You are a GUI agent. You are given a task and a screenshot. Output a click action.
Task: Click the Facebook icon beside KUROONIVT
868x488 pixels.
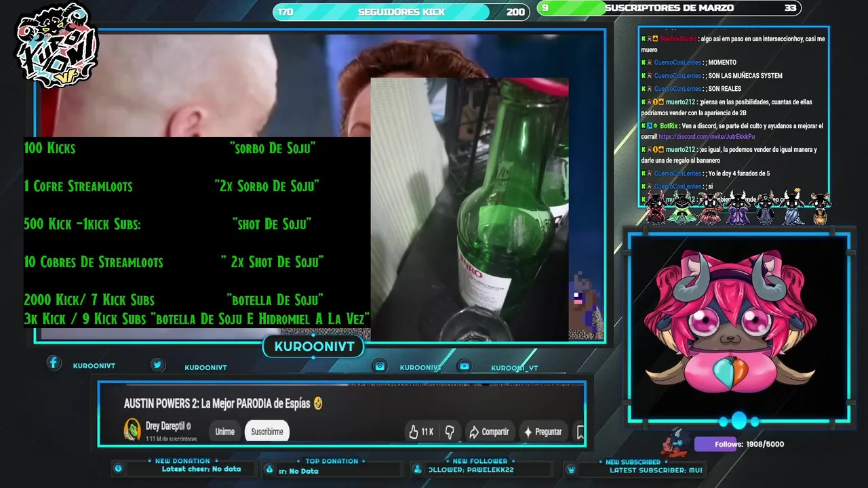tap(54, 363)
